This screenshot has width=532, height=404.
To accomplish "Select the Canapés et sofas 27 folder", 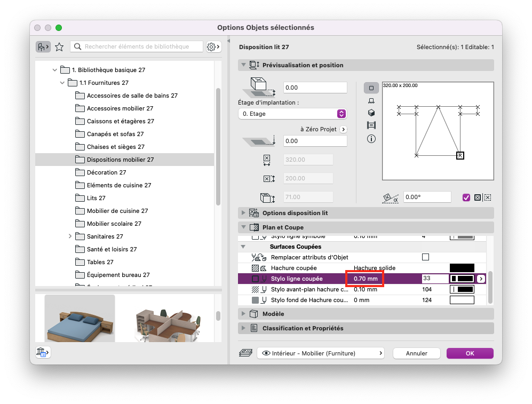I will [x=124, y=134].
